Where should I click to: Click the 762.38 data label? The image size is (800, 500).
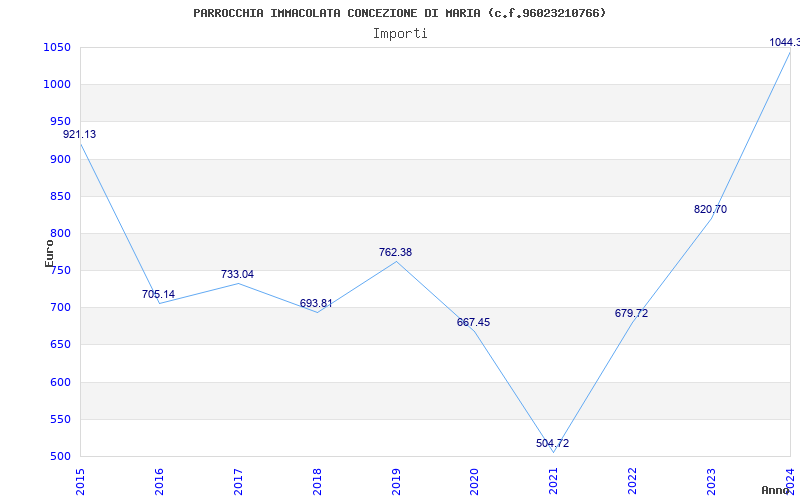point(395,253)
